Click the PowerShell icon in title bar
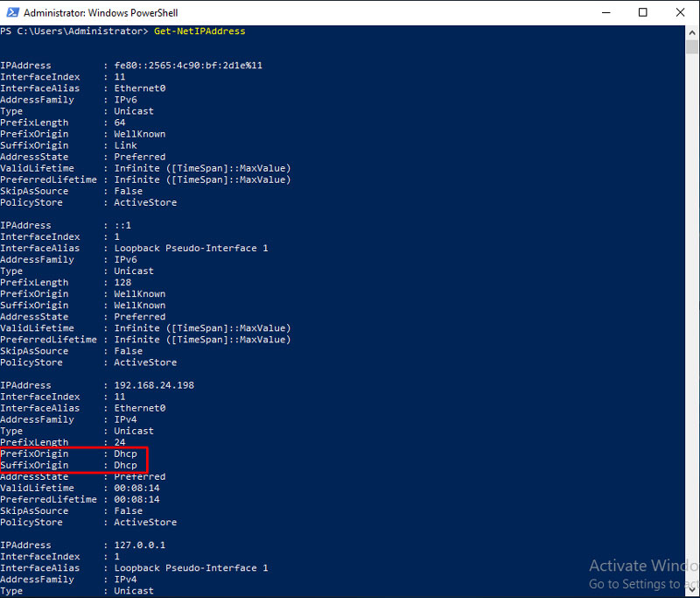The height and width of the screenshot is (598, 700). coord(12,12)
